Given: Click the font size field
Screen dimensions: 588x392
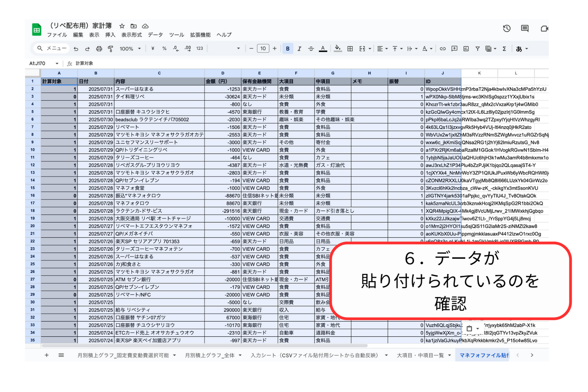Looking at the screenshot, I should [x=263, y=49].
